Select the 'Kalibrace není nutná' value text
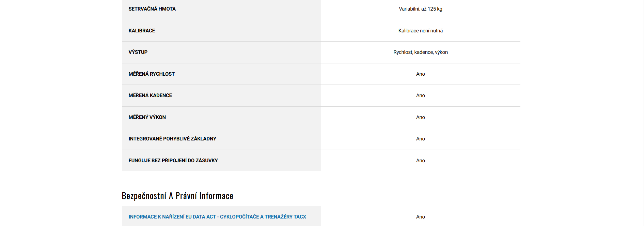 (x=420, y=31)
